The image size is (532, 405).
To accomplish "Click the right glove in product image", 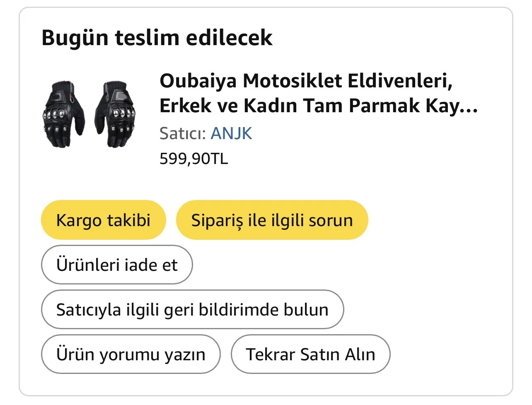I will click(x=116, y=114).
